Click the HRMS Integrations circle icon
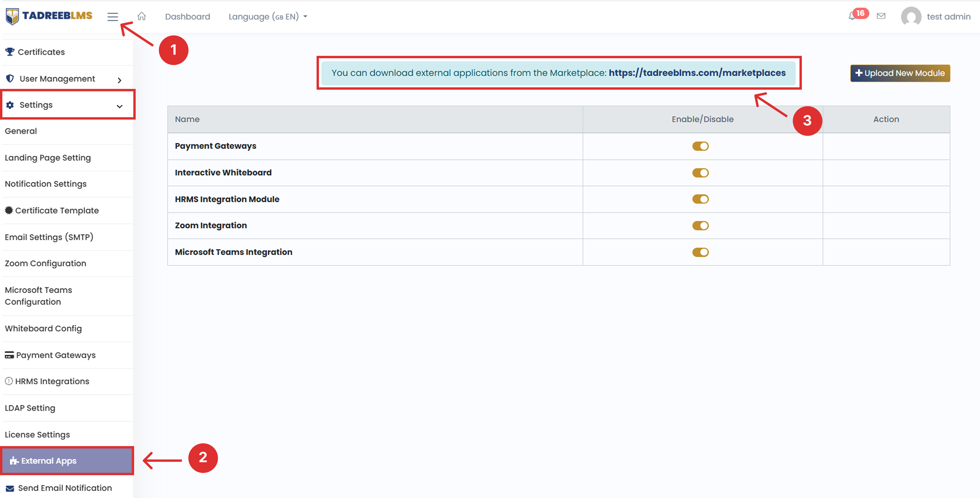 point(9,381)
